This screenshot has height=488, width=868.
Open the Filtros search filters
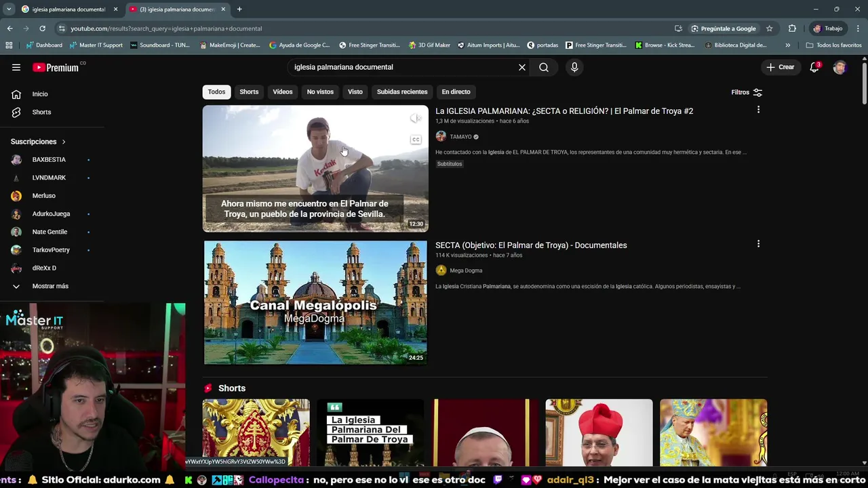(x=747, y=92)
